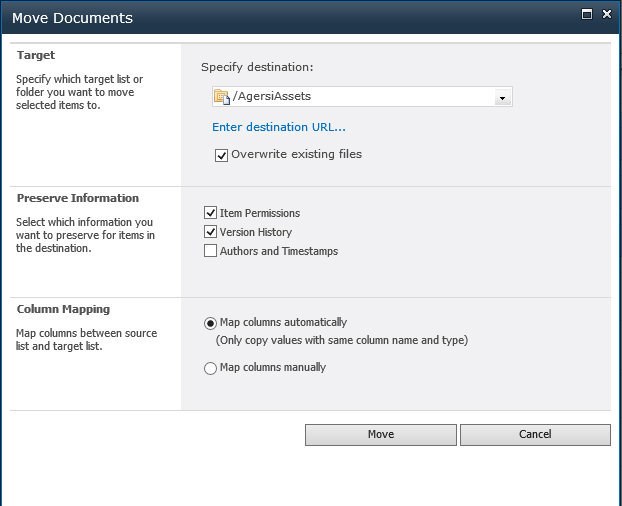Screen dimensions: 622x506
Task: Click the Preserve Information heading
Action: point(78,198)
